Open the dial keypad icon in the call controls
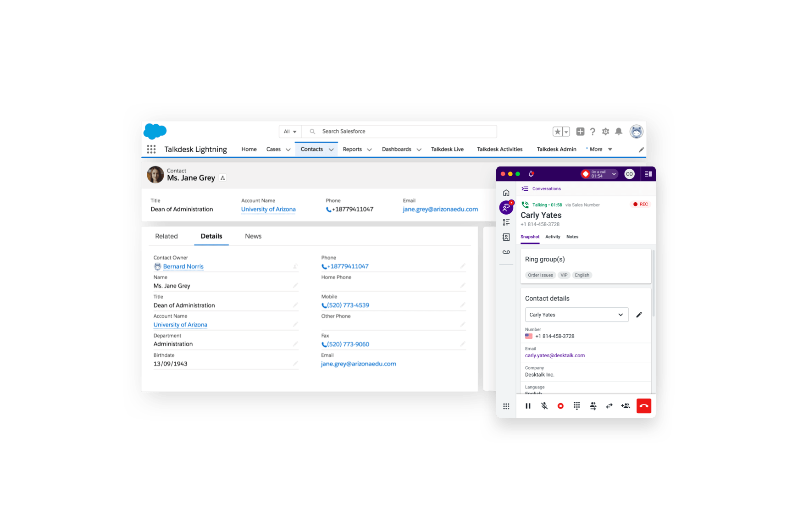798x532 pixels. (x=576, y=406)
